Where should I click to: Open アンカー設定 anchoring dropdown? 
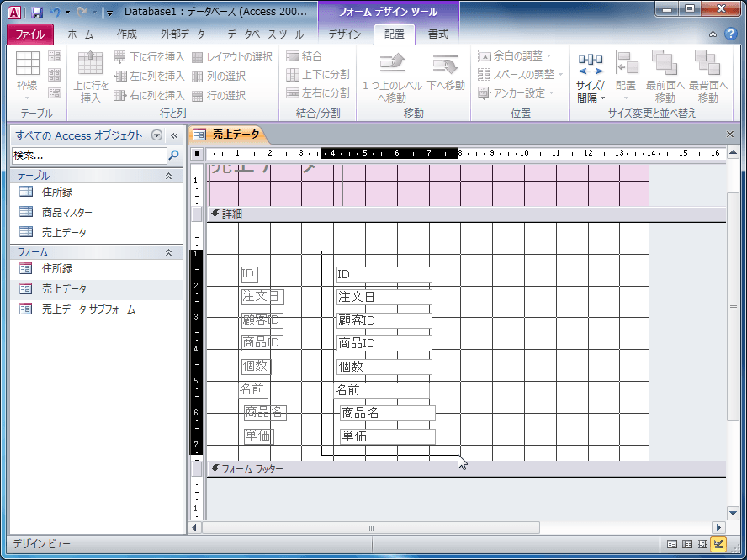point(516,92)
